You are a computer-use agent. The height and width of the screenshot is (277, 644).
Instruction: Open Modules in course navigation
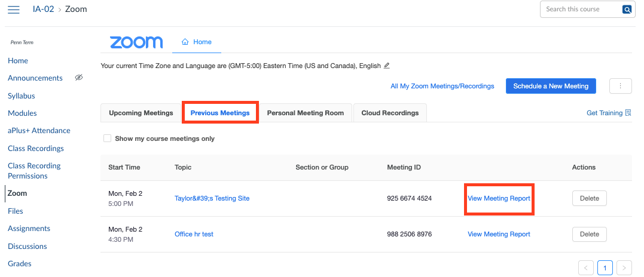coord(22,113)
